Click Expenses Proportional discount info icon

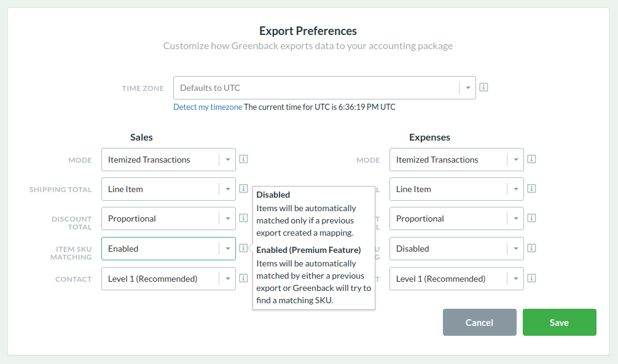pyautogui.click(x=531, y=218)
